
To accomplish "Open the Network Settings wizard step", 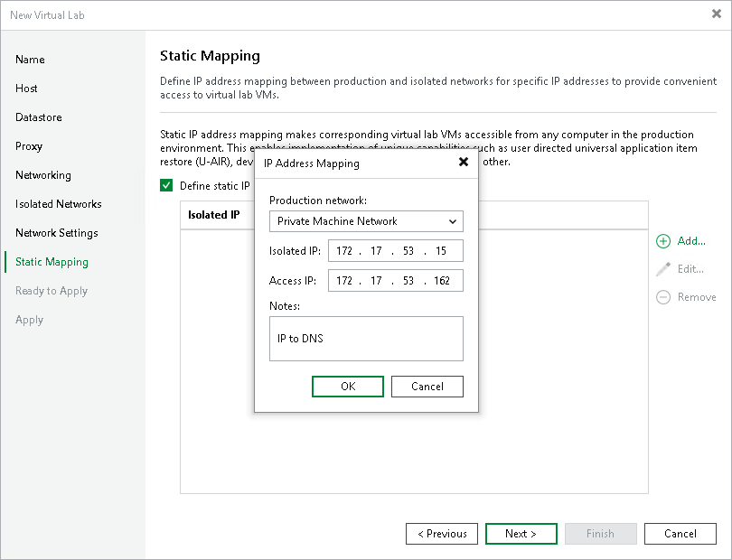I will (x=57, y=233).
